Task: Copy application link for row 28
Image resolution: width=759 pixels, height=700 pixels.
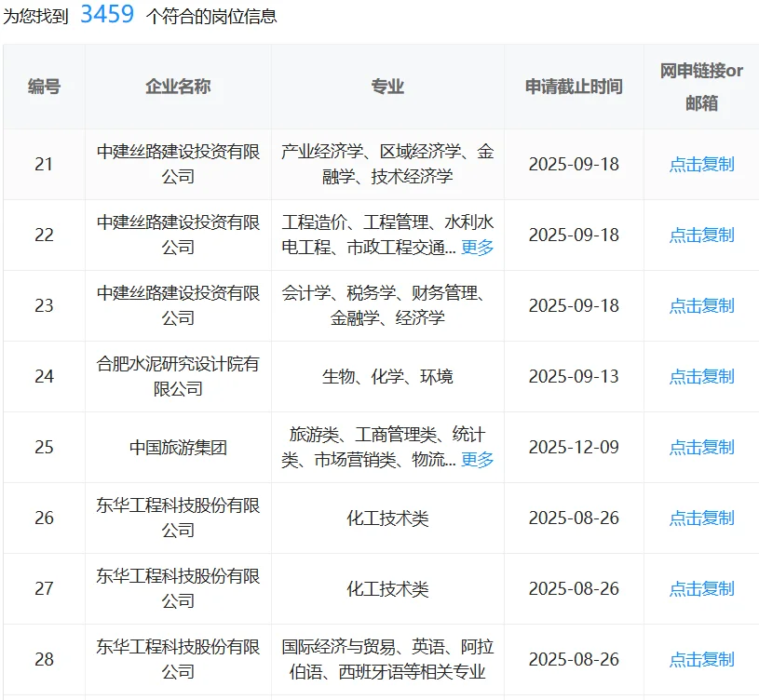Action: 701,659
